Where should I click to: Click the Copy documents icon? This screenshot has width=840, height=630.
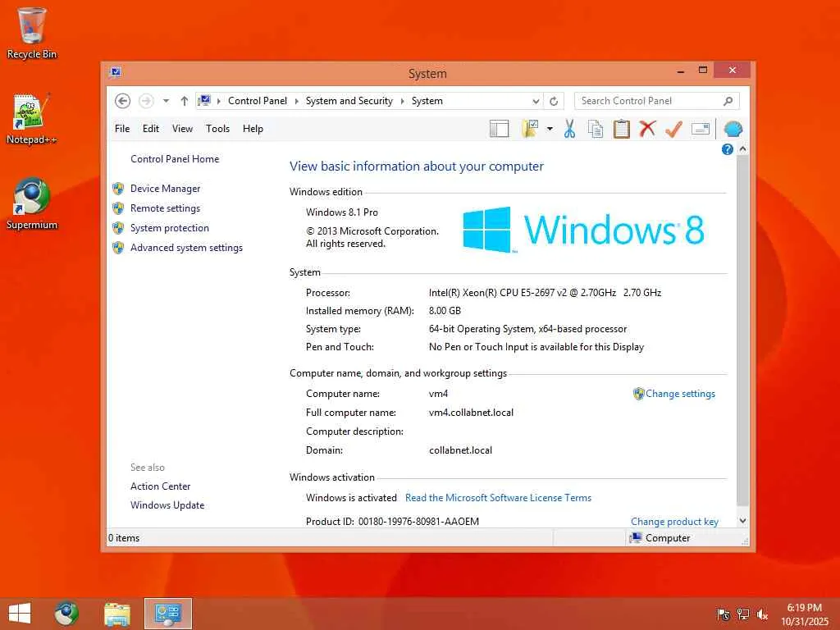pos(596,129)
